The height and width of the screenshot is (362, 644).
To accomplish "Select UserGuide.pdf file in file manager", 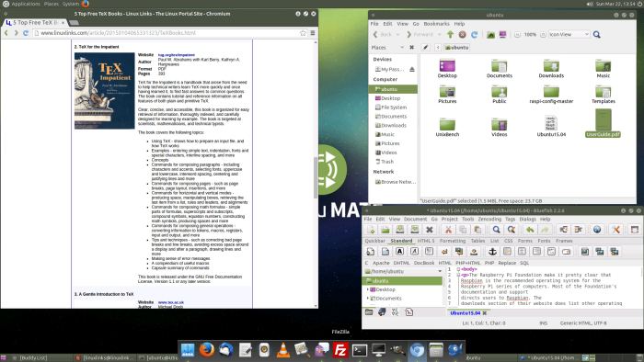I will click(x=603, y=124).
